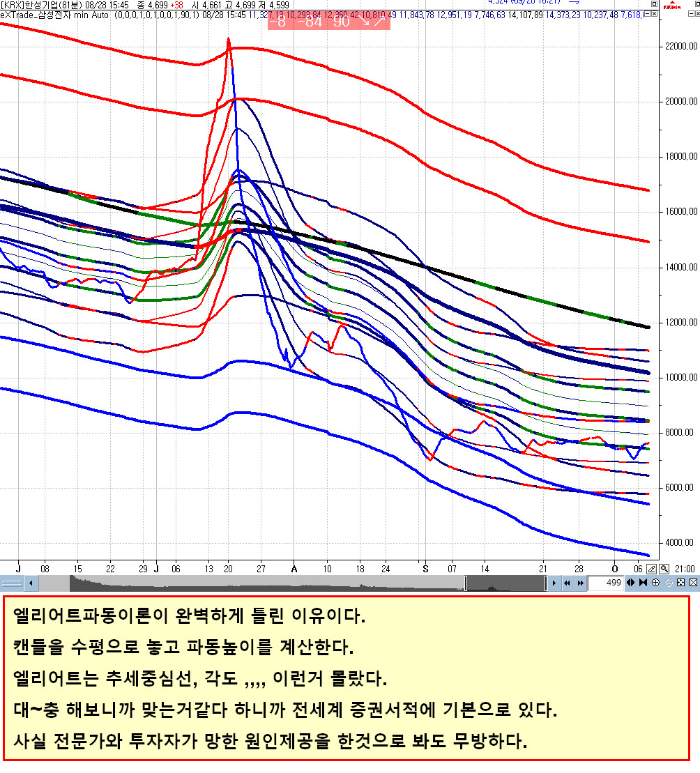This screenshot has width=700, height=773.
Task: Click the fast rewind double-left arrows
Action: [x=567, y=583]
